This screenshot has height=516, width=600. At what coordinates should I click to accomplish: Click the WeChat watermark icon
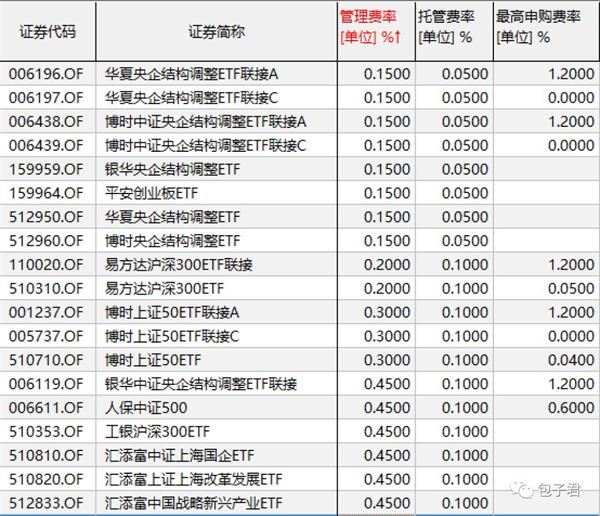coord(522,490)
